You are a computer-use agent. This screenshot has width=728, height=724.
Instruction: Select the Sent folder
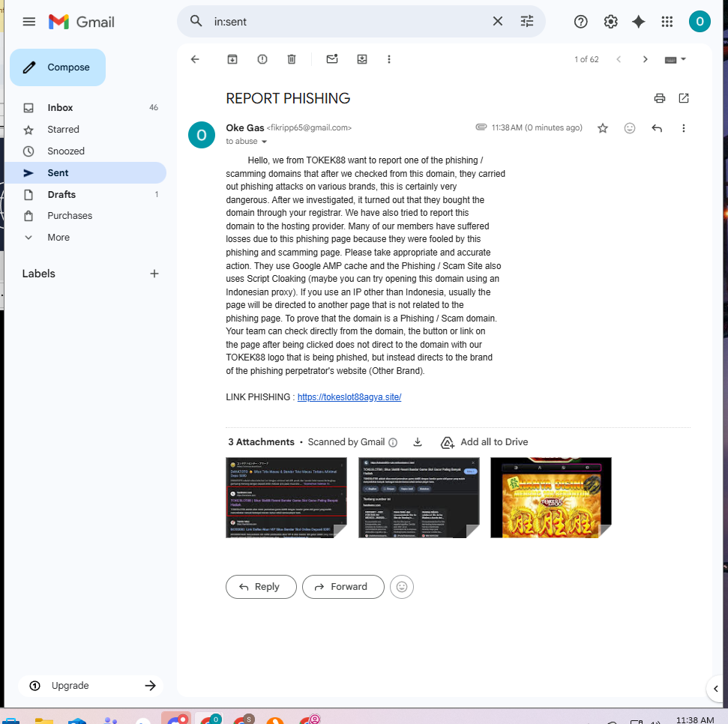click(x=85, y=172)
